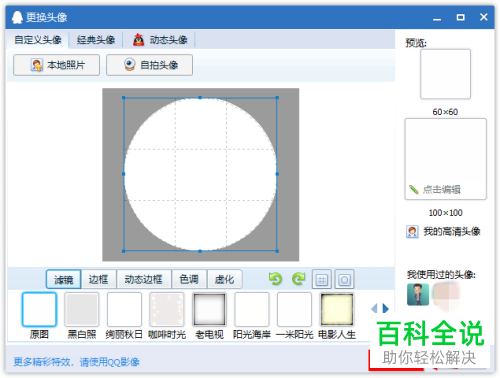
Task: Toggle the grid lines icon
Action: pos(322,279)
